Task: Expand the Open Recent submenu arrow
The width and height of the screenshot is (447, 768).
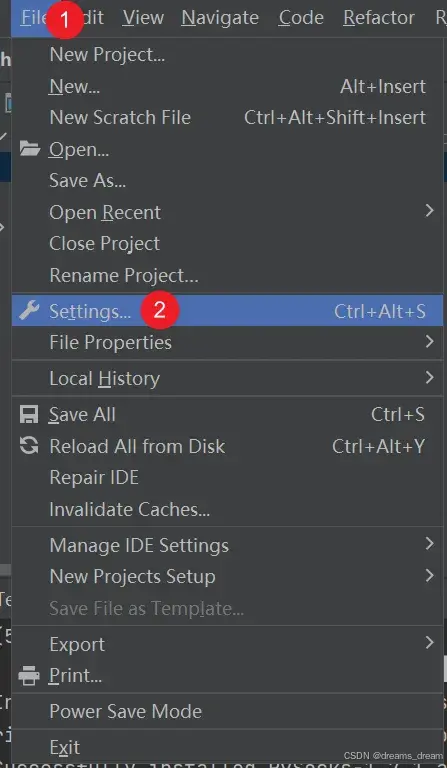Action: click(x=429, y=212)
